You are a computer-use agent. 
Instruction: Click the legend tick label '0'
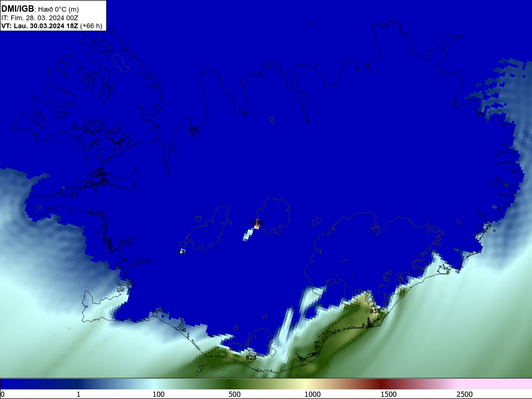[x=3, y=394]
